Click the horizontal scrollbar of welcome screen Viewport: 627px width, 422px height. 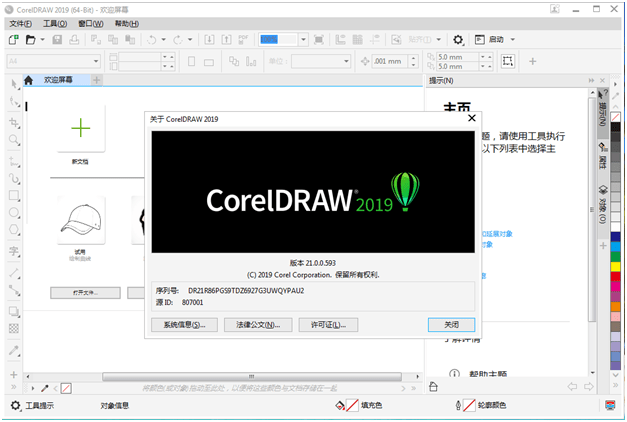coord(252,376)
